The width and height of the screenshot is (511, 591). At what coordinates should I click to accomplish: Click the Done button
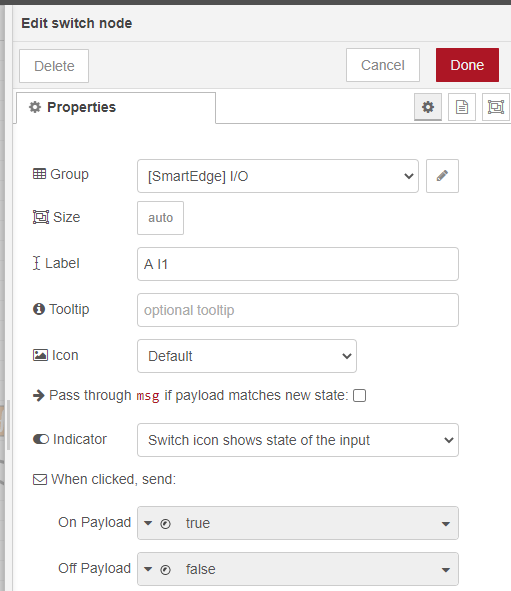click(x=467, y=65)
